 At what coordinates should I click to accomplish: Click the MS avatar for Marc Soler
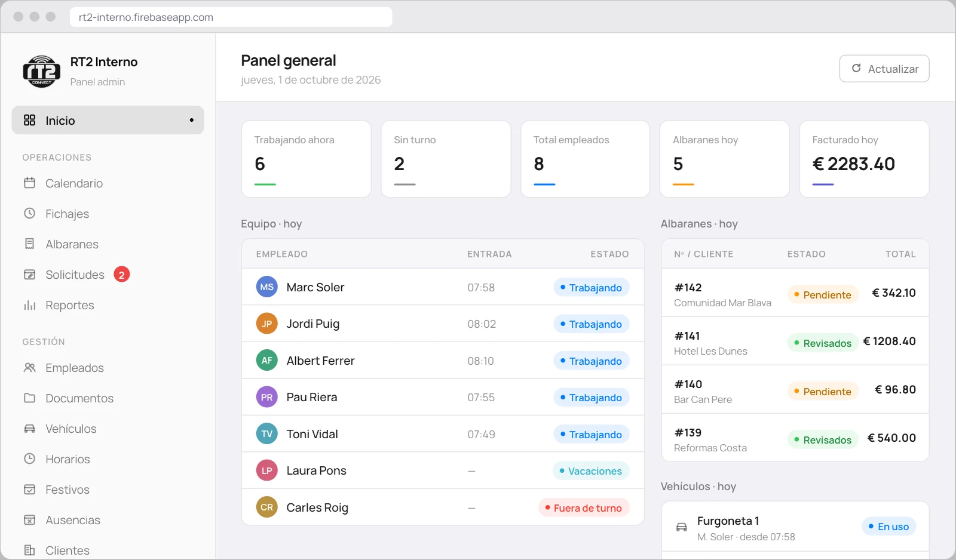[x=266, y=287]
